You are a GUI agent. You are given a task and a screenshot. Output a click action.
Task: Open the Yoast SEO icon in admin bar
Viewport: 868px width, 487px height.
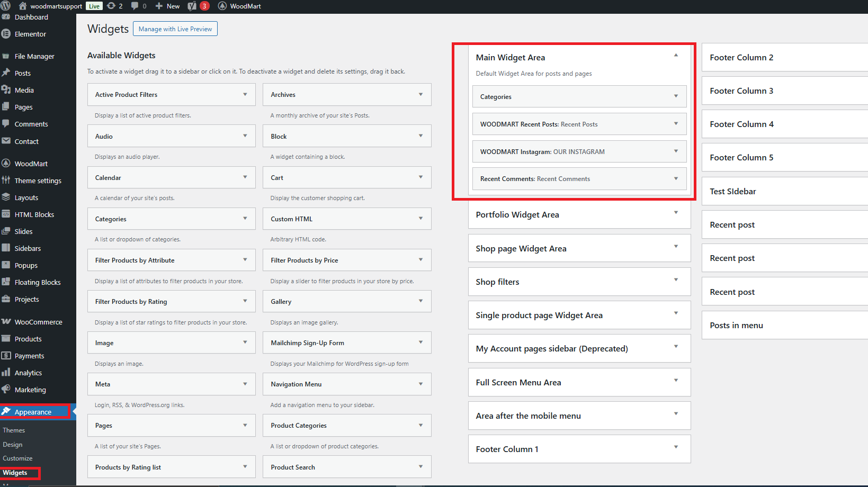coord(192,6)
